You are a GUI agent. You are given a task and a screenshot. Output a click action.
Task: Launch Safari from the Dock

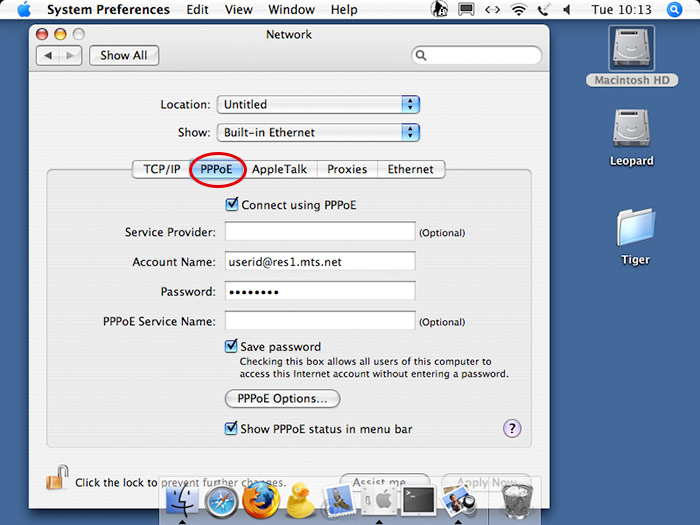pyautogui.click(x=221, y=502)
